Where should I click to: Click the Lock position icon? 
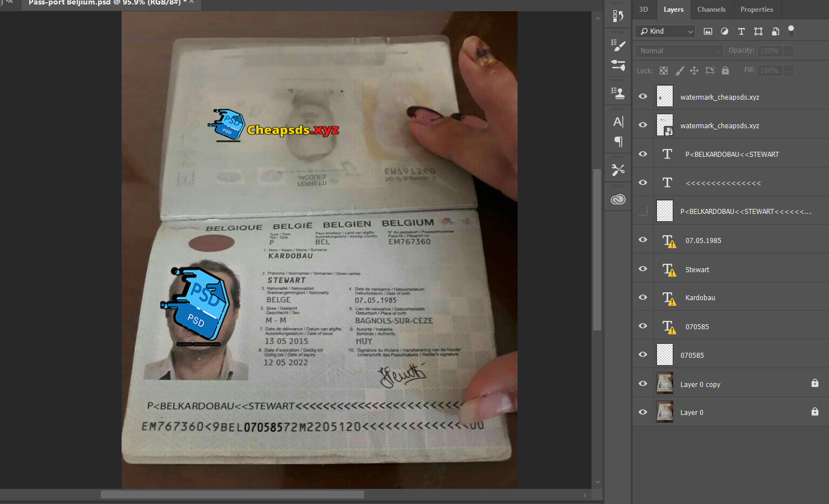(694, 71)
